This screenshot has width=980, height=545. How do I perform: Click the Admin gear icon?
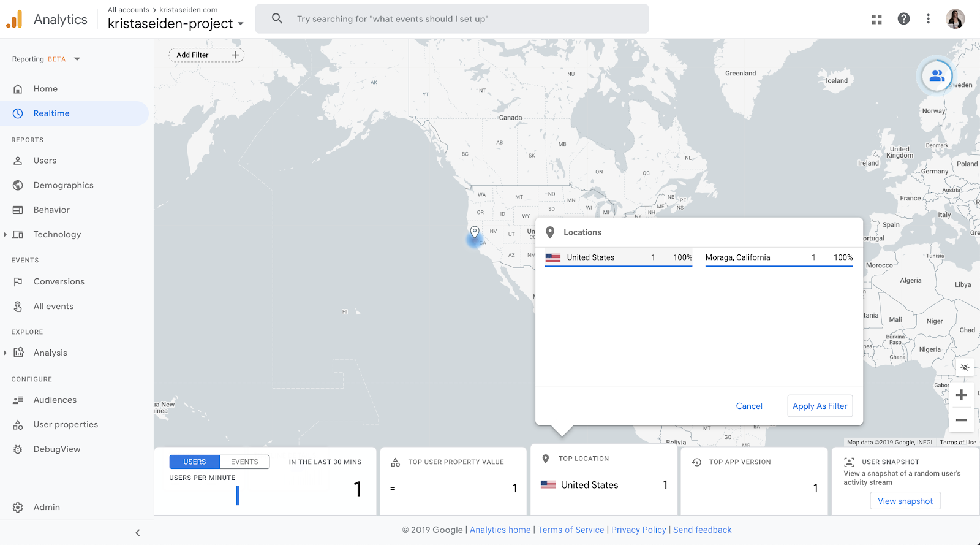18,507
